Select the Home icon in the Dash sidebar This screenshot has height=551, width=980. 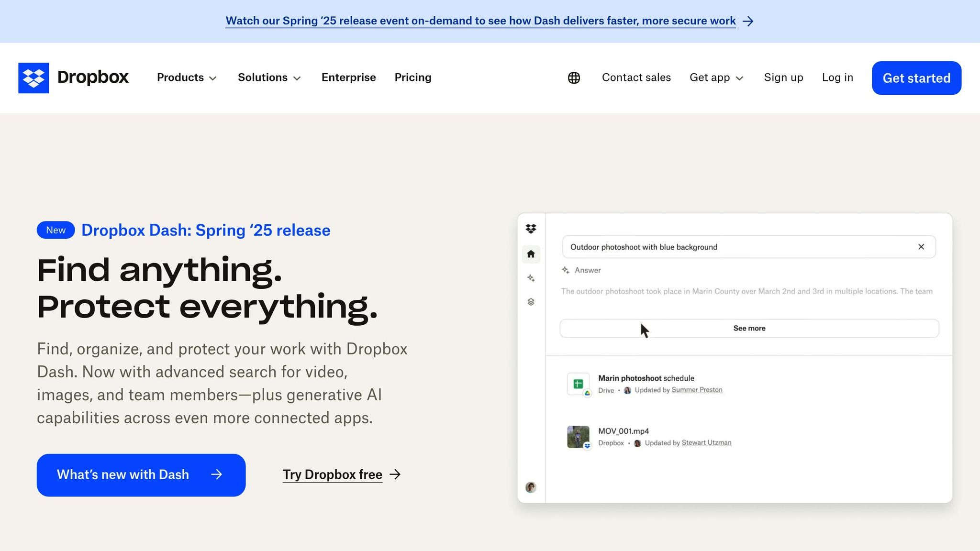531,254
